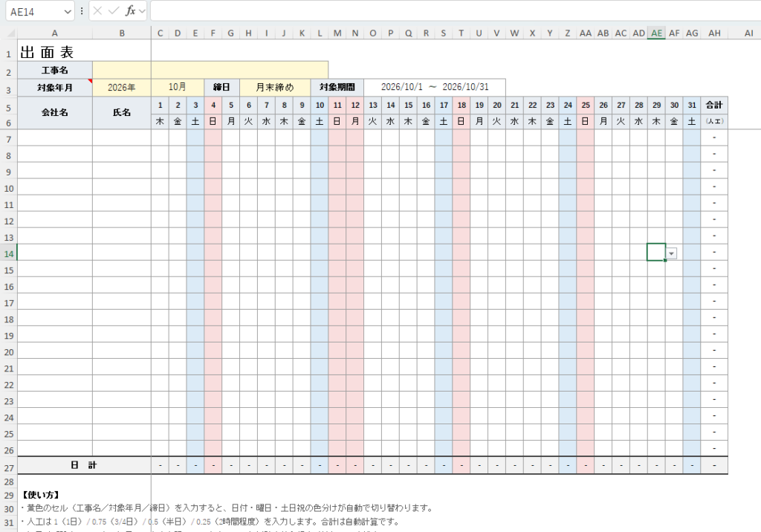Select column B header
The image size is (761, 532).
coord(122,33)
